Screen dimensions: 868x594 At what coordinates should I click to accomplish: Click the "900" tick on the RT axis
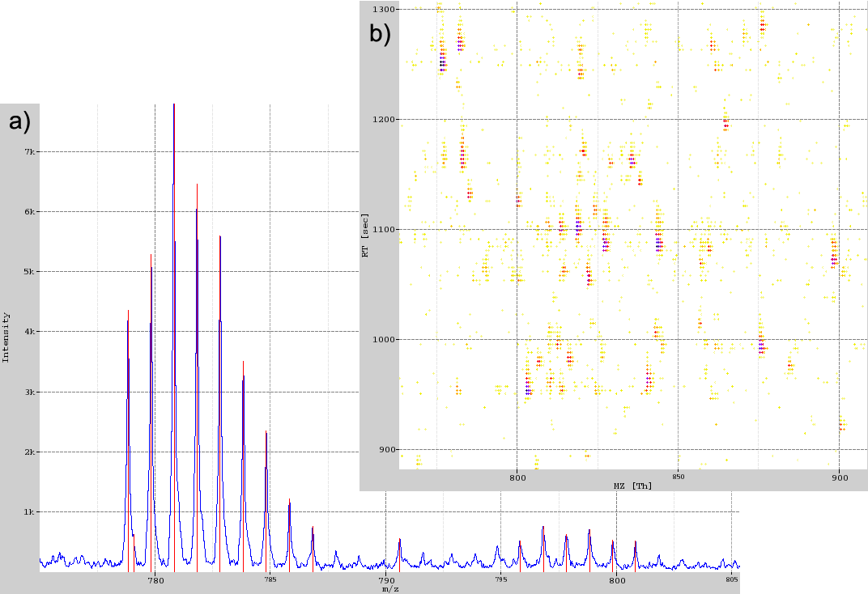(x=387, y=450)
